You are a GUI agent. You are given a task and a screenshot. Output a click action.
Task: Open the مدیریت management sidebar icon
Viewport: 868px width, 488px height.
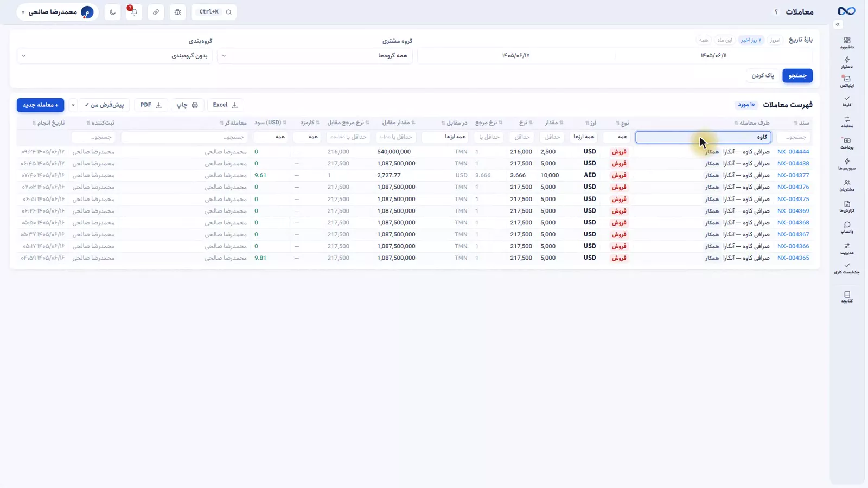pyautogui.click(x=847, y=248)
